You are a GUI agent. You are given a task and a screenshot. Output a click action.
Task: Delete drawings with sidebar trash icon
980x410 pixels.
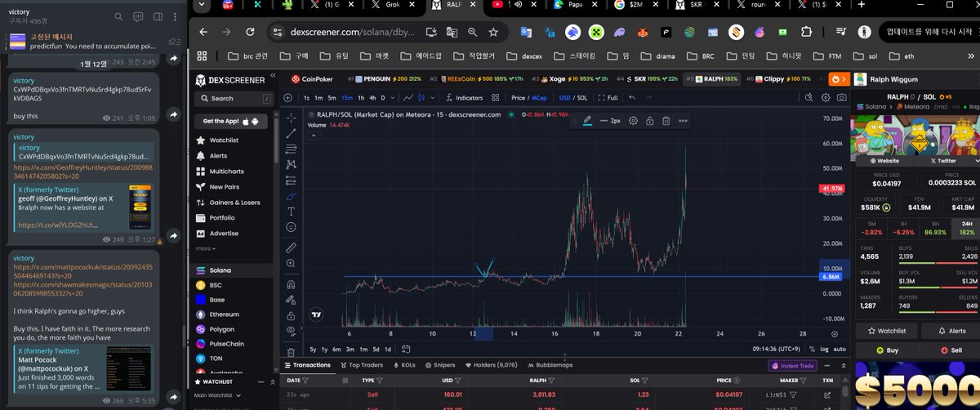292,352
